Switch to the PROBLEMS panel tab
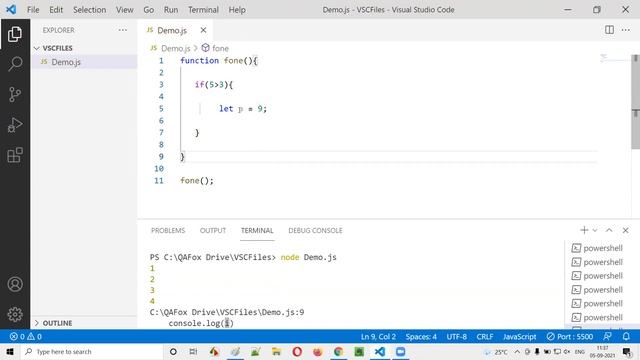 click(x=168, y=231)
